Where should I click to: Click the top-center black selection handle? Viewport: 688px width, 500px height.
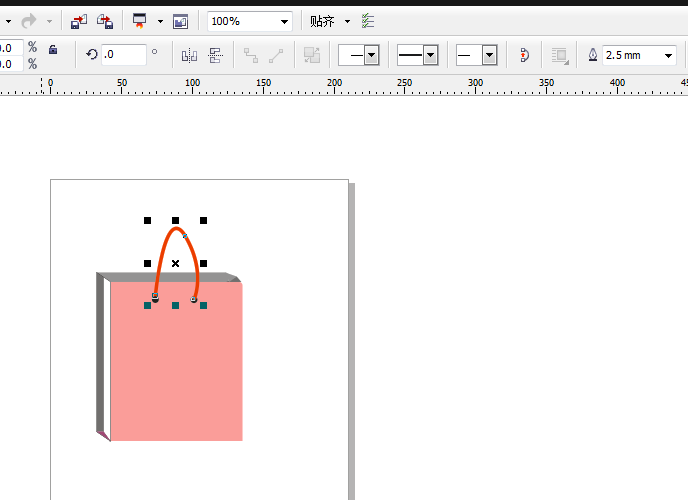pos(176,220)
